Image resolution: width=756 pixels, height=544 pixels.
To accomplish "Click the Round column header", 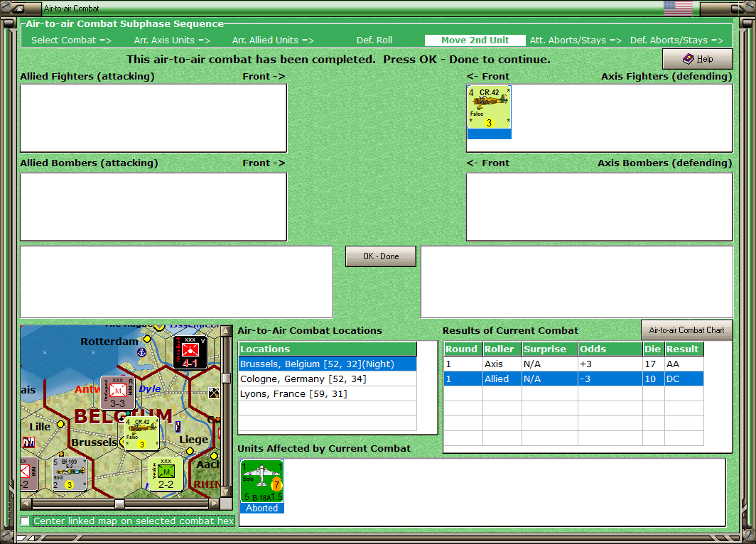I will click(x=463, y=349).
